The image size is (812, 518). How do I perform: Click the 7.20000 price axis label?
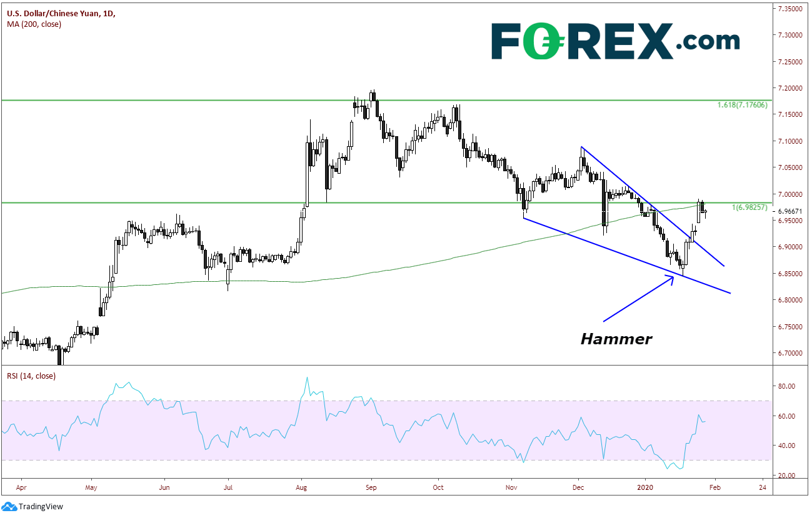coord(789,88)
